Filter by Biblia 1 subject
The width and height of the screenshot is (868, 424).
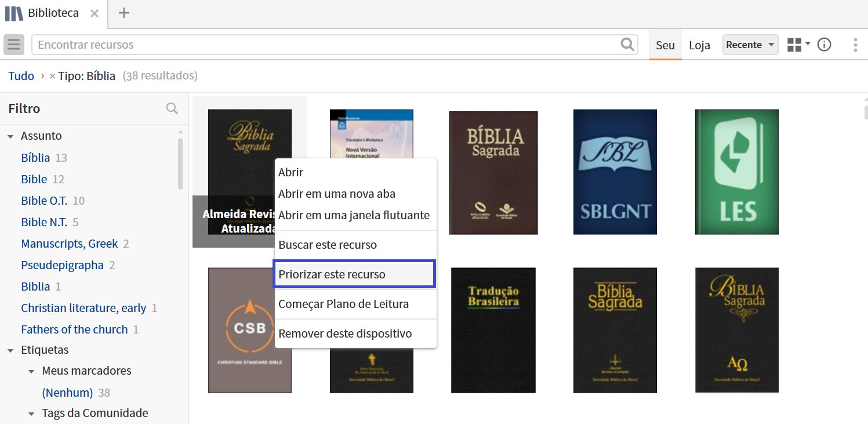pyautogui.click(x=35, y=287)
